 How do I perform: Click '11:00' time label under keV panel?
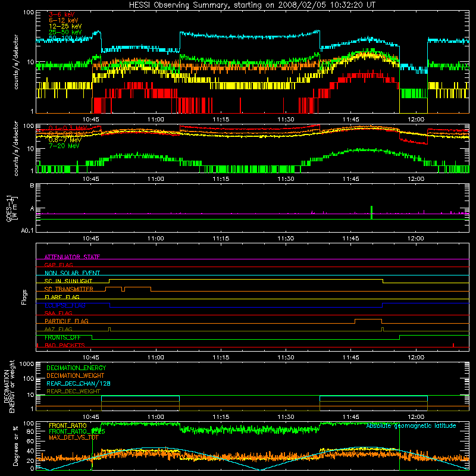[156, 120]
